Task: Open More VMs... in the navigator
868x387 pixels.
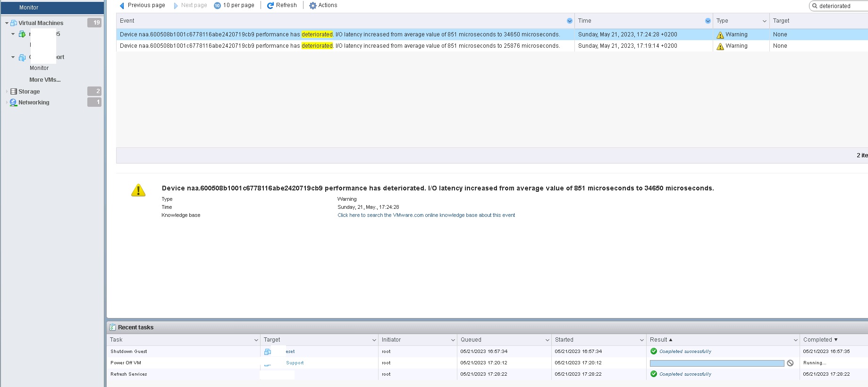Action: [45, 80]
